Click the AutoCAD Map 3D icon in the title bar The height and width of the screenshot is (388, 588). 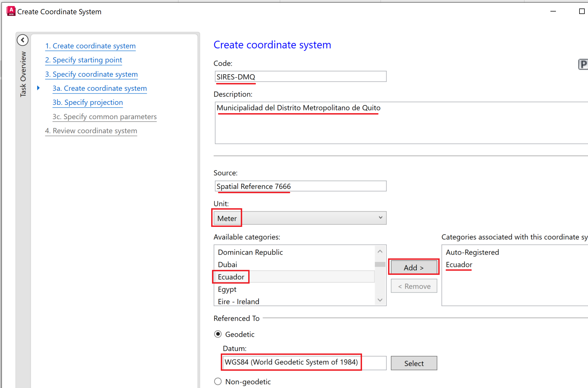10,11
